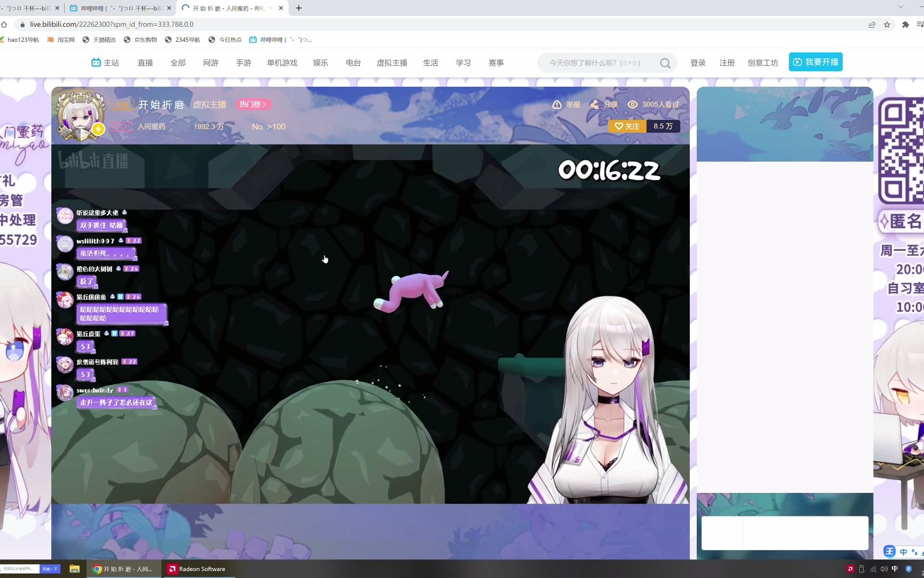Click the AMD tray icon

(x=850, y=569)
